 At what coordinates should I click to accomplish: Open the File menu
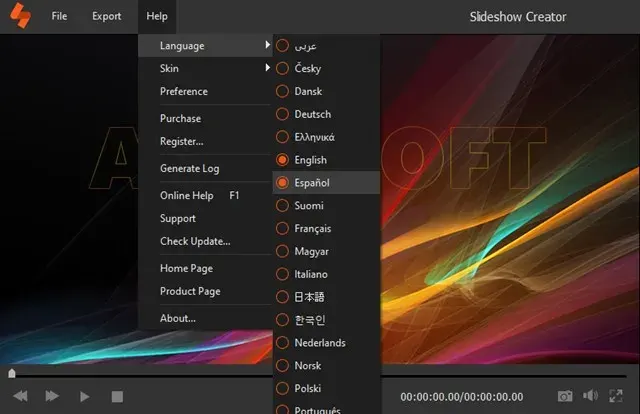pyautogui.click(x=59, y=16)
